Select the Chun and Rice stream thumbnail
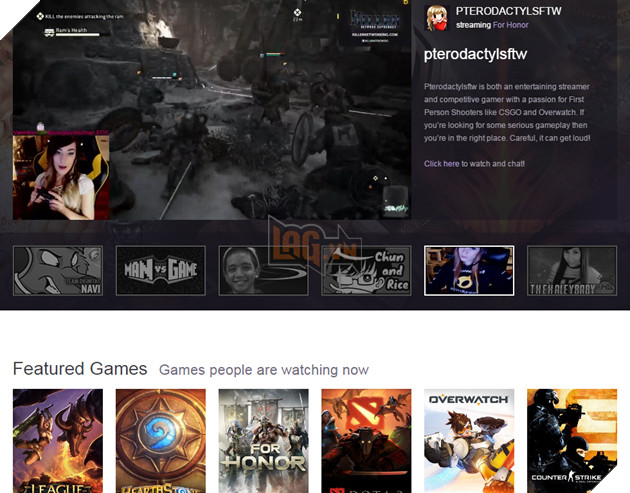 point(366,271)
